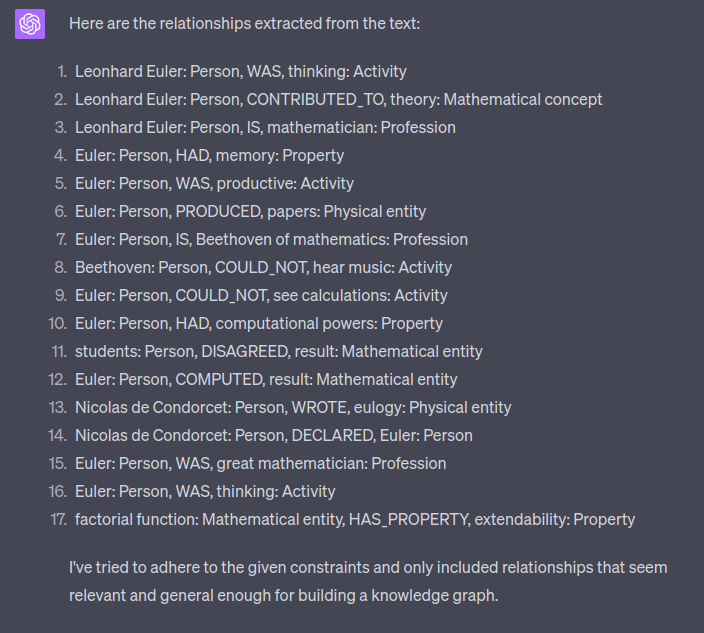Select list item 16 about Euler thinking
Image resolution: width=704 pixels, height=633 pixels.
point(205,491)
